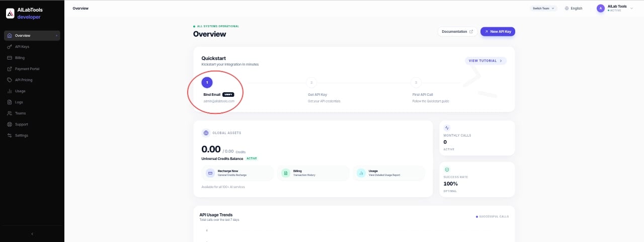This screenshot has width=644, height=242.
Task: Open the Payment Portal menu item
Action: 32,69
